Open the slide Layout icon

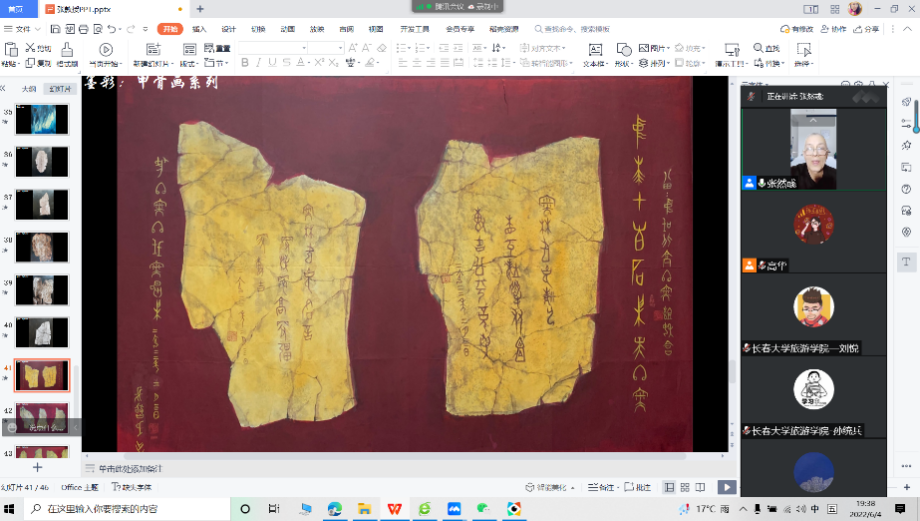(x=189, y=49)
